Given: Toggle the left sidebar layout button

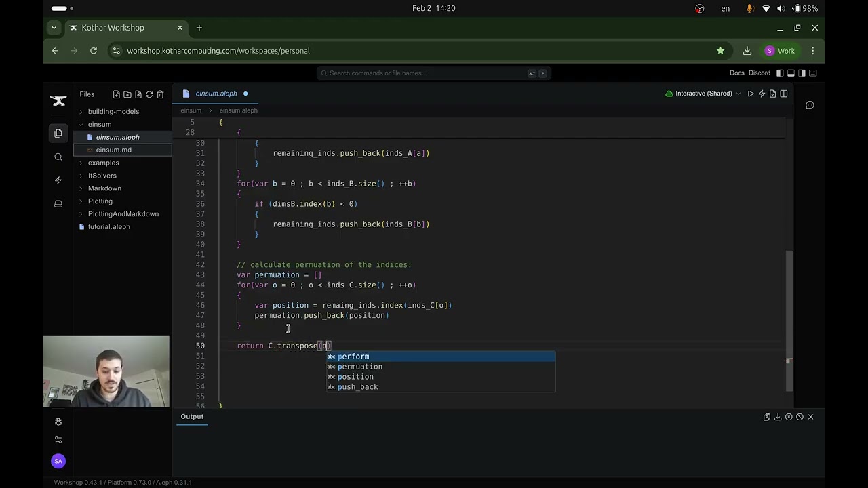Looking at the screenshot, I should coord(780,73).
